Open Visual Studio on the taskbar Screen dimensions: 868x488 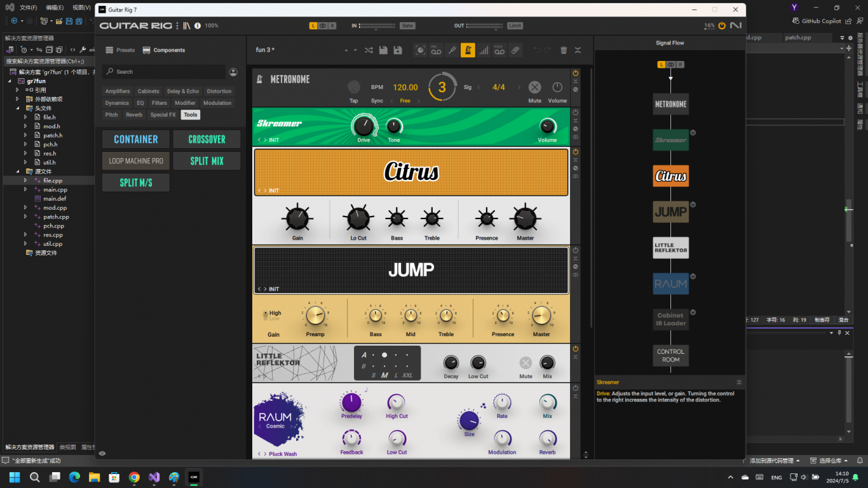click(154, 477)
